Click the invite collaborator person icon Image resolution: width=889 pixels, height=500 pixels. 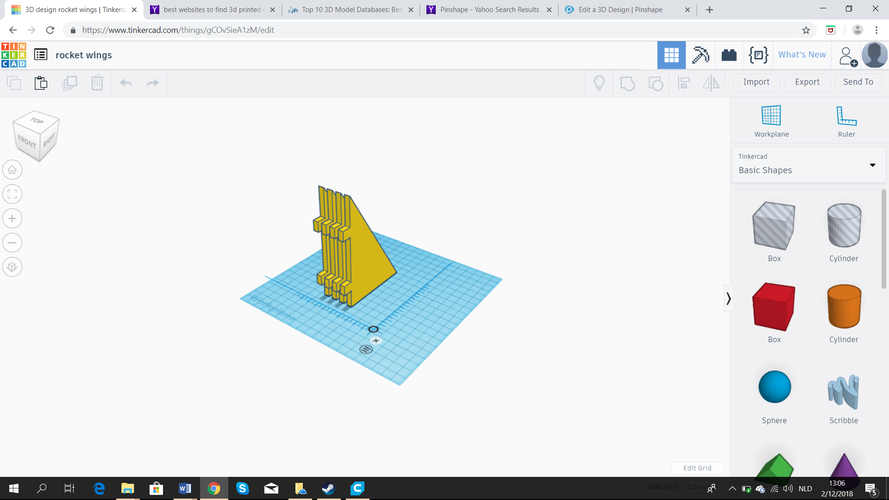pyautogui.click(x=848, y=56)
